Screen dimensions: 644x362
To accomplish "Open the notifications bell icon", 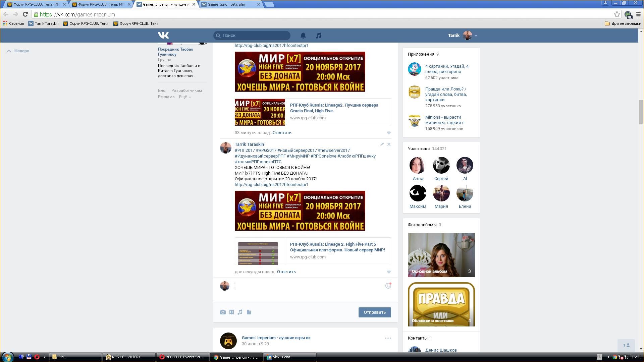I will (303, 35).
